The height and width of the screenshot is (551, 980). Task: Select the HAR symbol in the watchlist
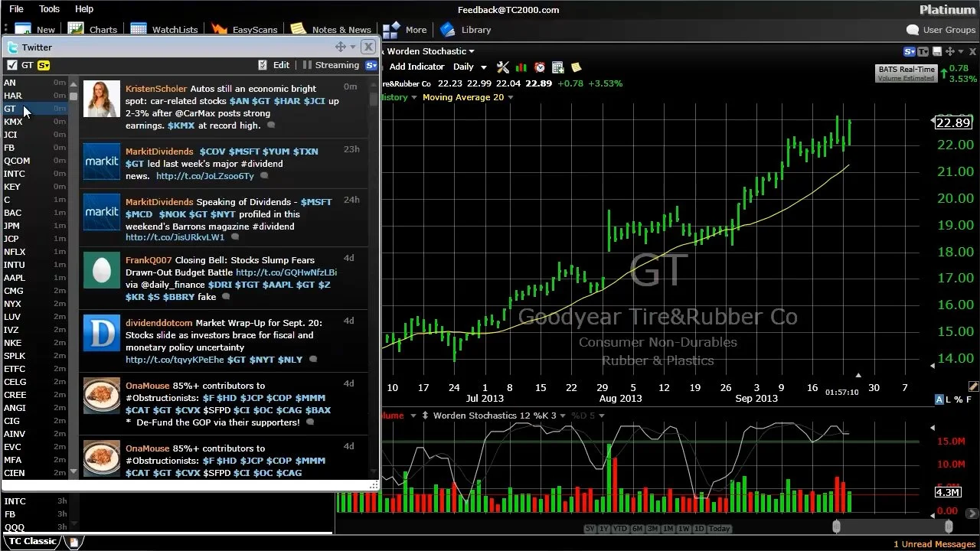click(x=13, y=96)
